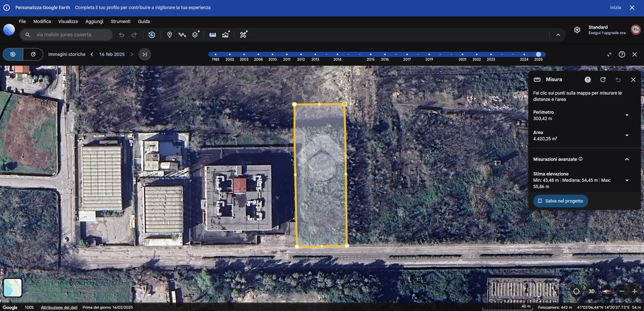This screenshot has width=644, height=311.
Task: Collapse the Misurazioni avanzate section
Action: 627,159
